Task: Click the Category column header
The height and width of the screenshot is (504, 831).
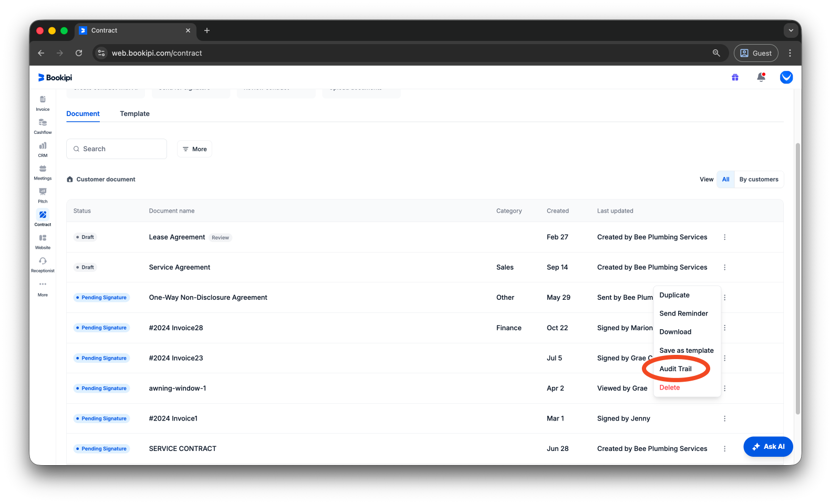Action: (508, 211)
